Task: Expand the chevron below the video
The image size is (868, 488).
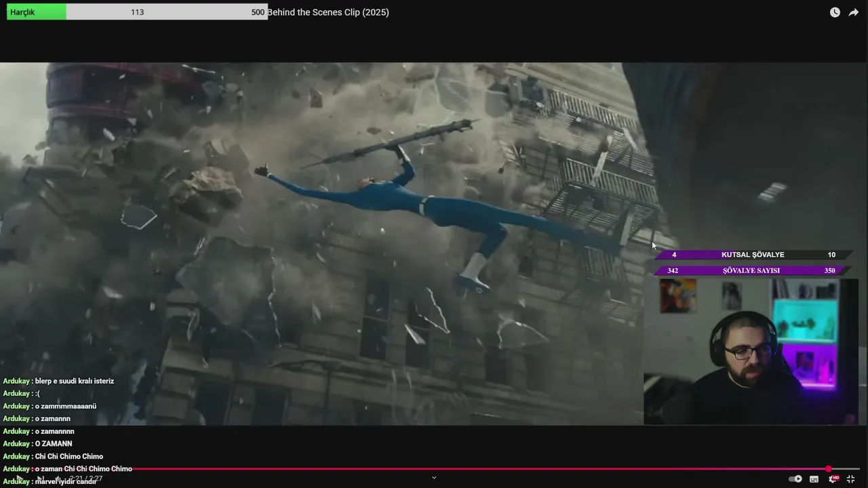Action: coord(434,478)
